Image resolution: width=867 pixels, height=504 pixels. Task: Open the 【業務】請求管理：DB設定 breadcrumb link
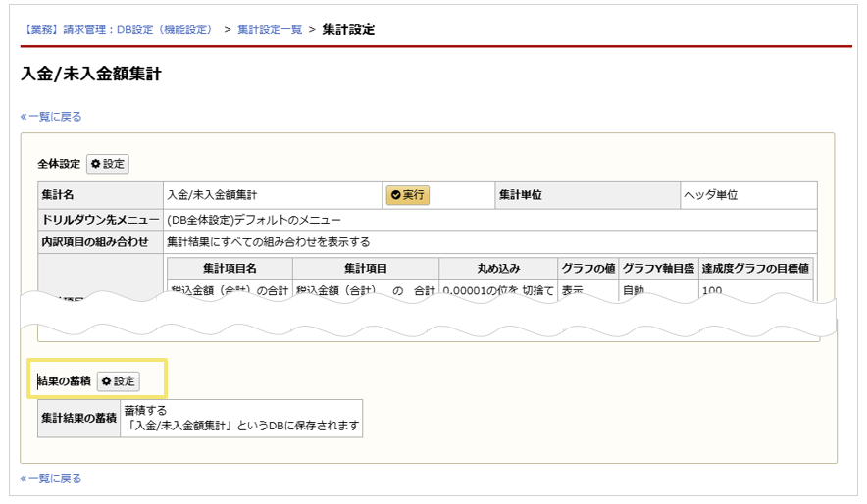117,29
